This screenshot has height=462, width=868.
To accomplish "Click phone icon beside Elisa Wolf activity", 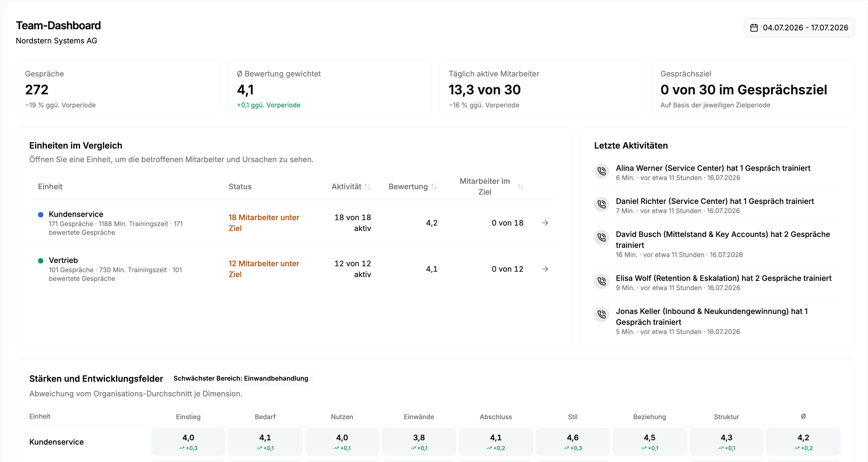I will [x=601, y=281].
